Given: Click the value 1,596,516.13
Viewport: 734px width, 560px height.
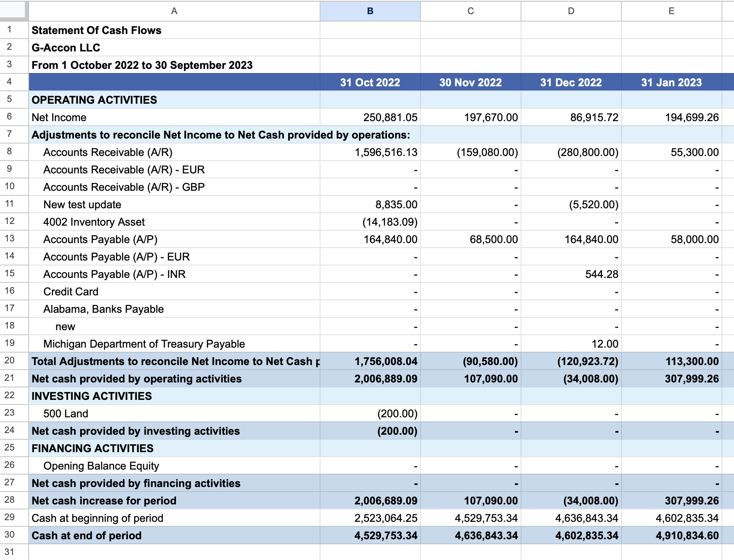Looking at the screenshot, I should 386,152.
